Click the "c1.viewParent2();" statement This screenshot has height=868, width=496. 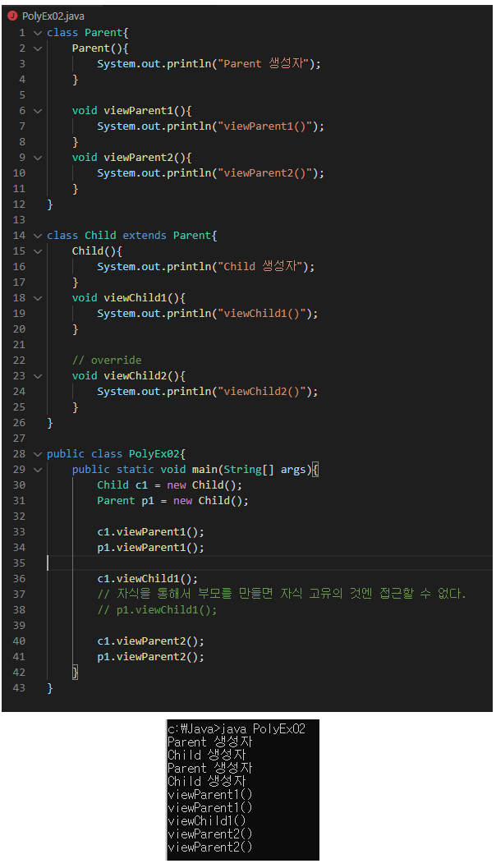click(x=150, y=641)
